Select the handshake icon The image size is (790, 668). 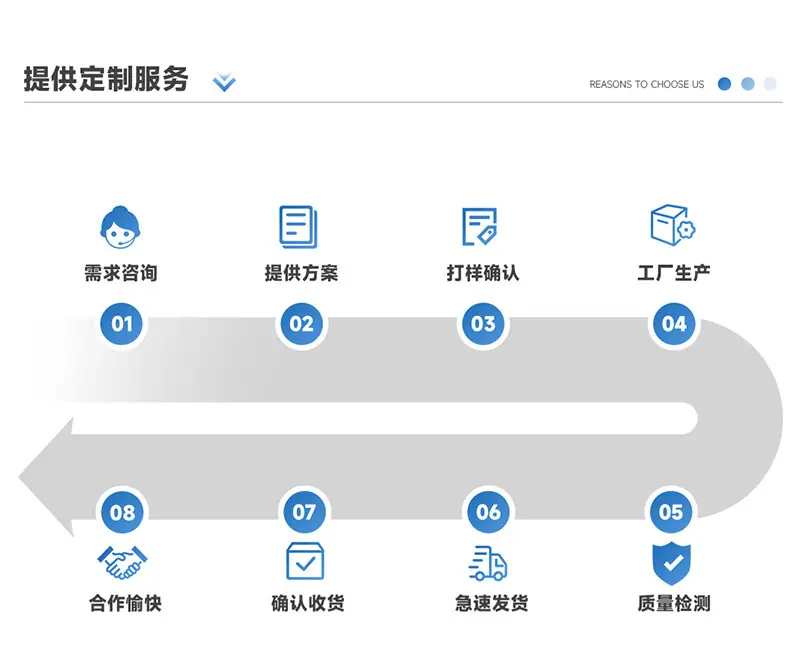(x=122, y=562)
